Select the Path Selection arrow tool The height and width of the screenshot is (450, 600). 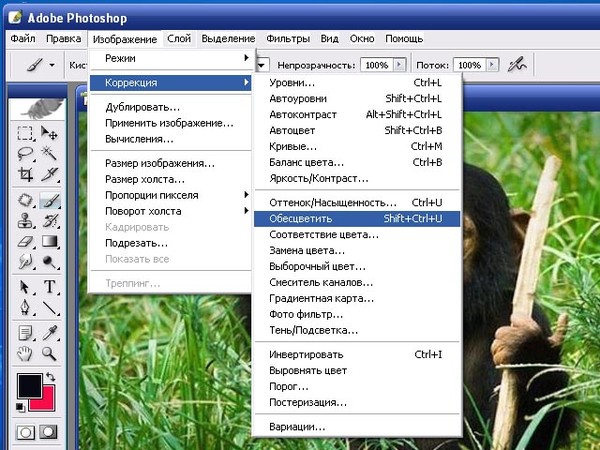coord(25,287)
